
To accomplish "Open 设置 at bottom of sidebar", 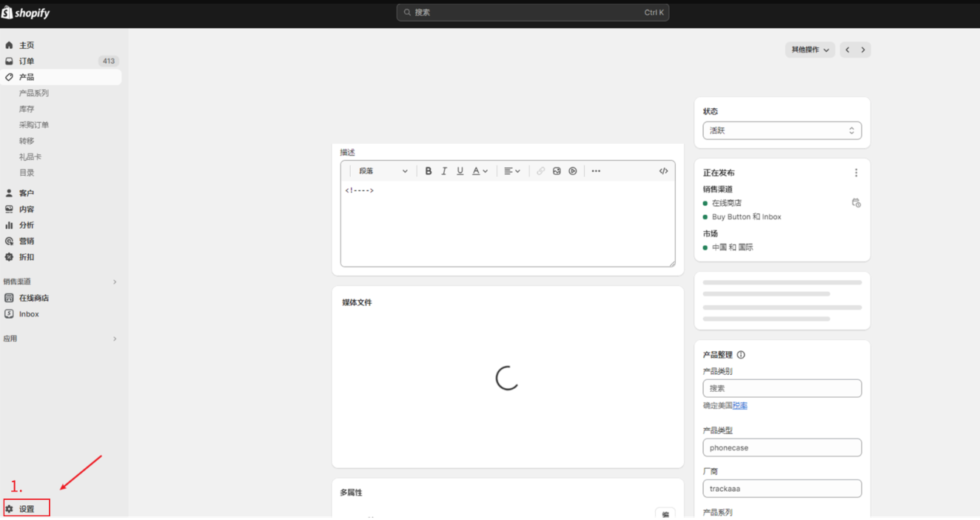I will click(27, 509).
